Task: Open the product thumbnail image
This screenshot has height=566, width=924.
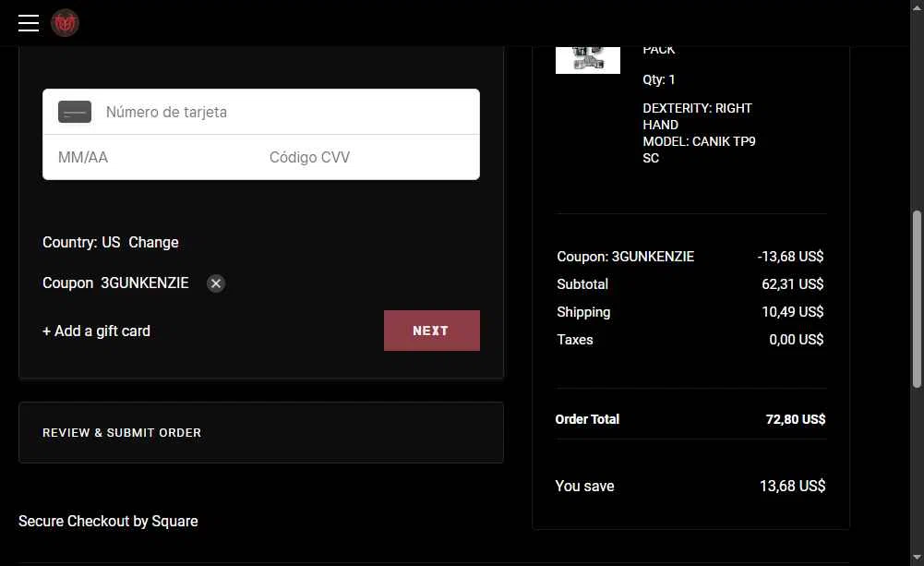Action: click(587, 59)
